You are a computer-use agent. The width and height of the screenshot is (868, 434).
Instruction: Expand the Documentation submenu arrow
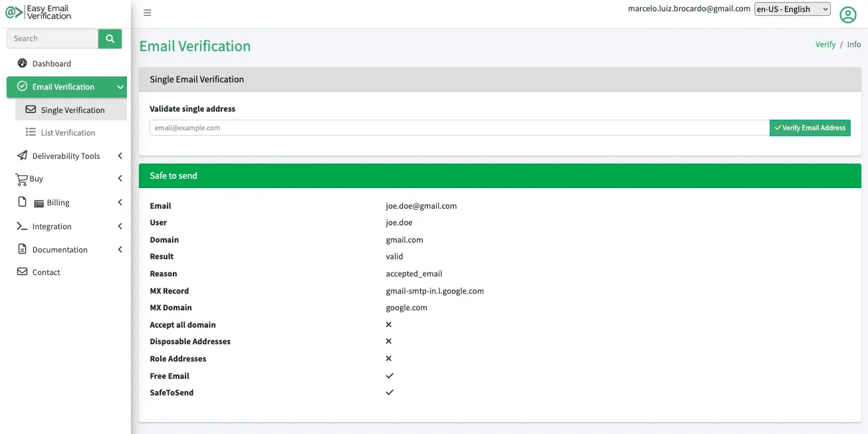[120, 249]
